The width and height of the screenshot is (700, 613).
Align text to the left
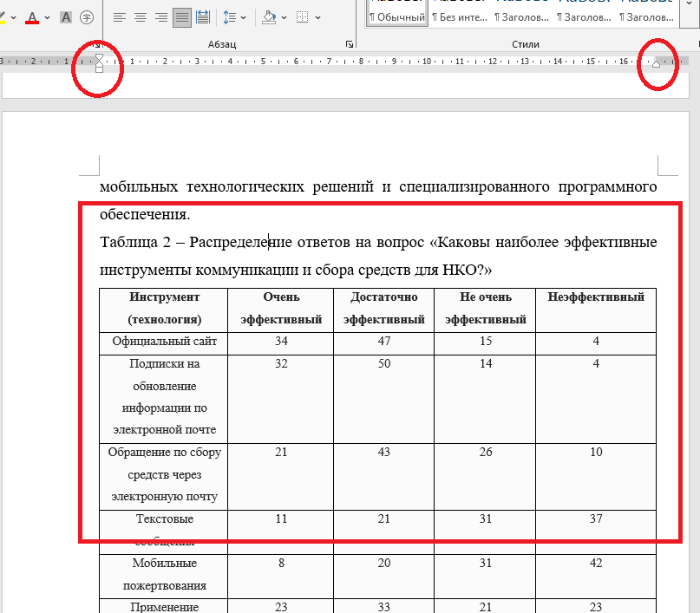click(x=120, y=17)
